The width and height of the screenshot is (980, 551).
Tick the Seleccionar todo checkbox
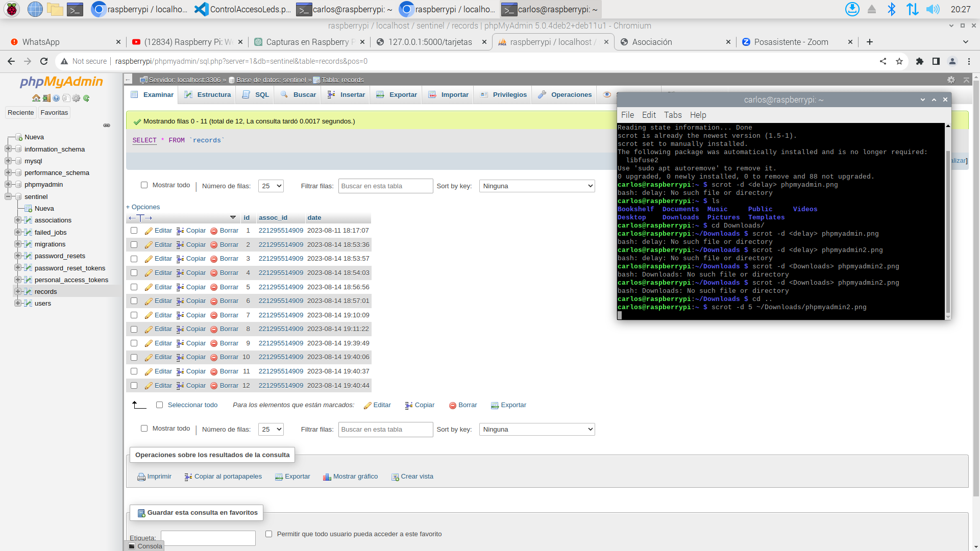pyautogui.click(x=159, y=405)
